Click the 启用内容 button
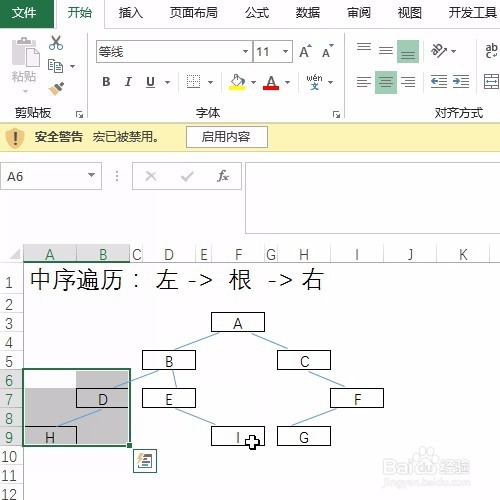The image size is (500, 500). coord(227,137)
